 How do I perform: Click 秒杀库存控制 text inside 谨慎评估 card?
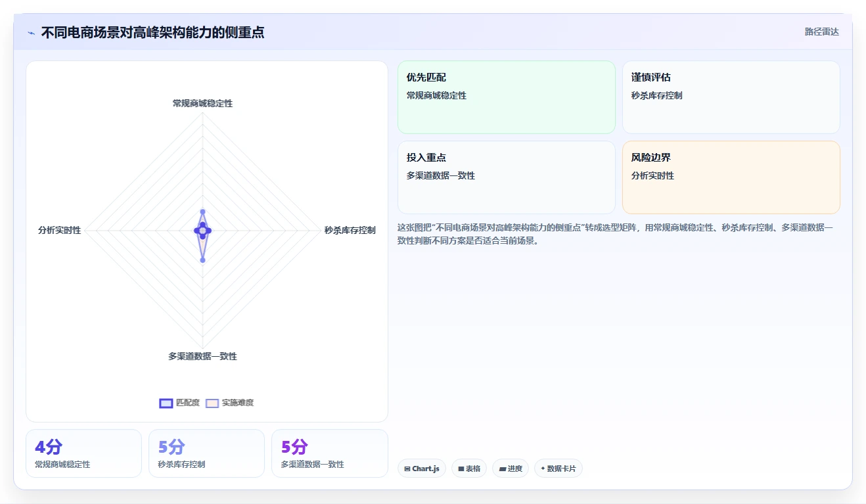coord(657,95)
